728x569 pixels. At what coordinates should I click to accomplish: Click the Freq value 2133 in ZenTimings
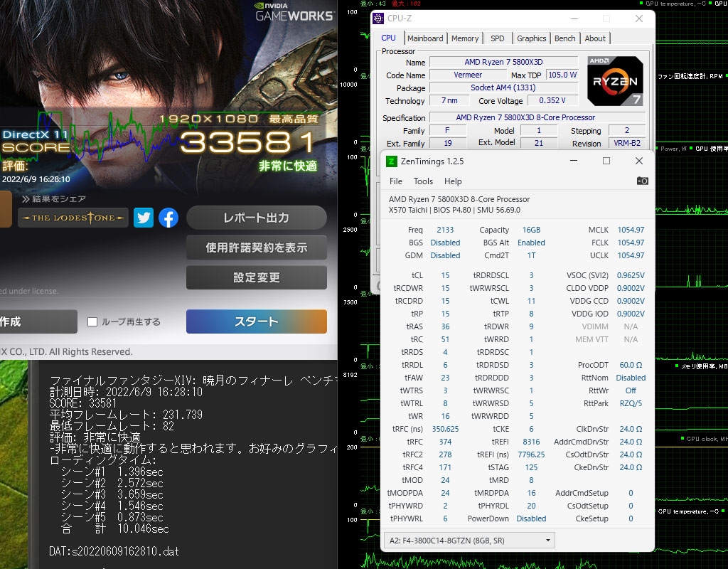pyautogui.click(x=445, y=230)
